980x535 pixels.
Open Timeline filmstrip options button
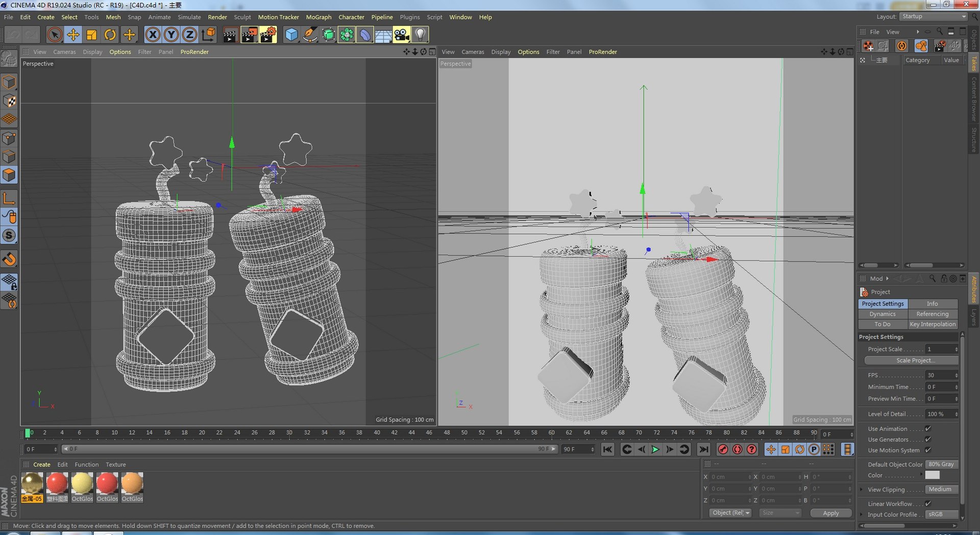[x=848, y=449]
